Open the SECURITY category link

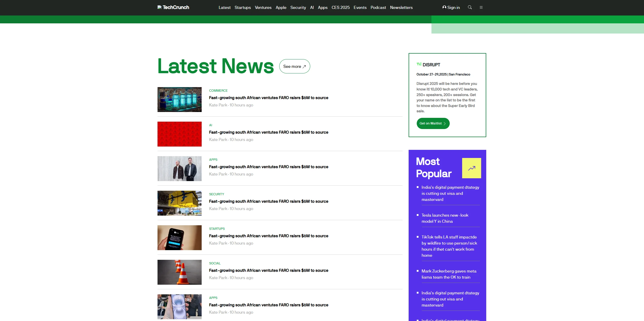pos(216,194)
